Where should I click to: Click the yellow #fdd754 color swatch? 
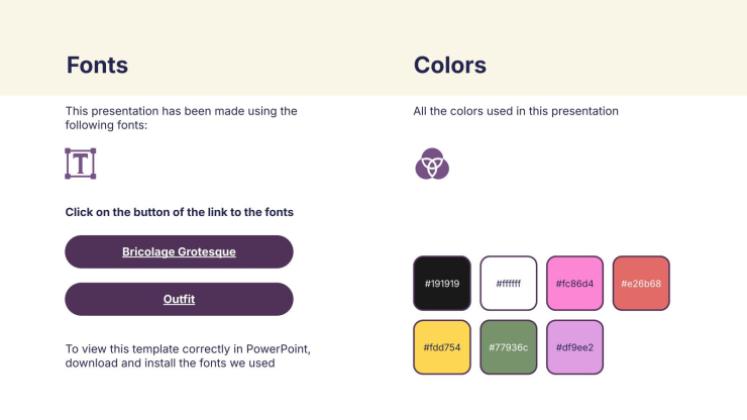click(442, 347)
